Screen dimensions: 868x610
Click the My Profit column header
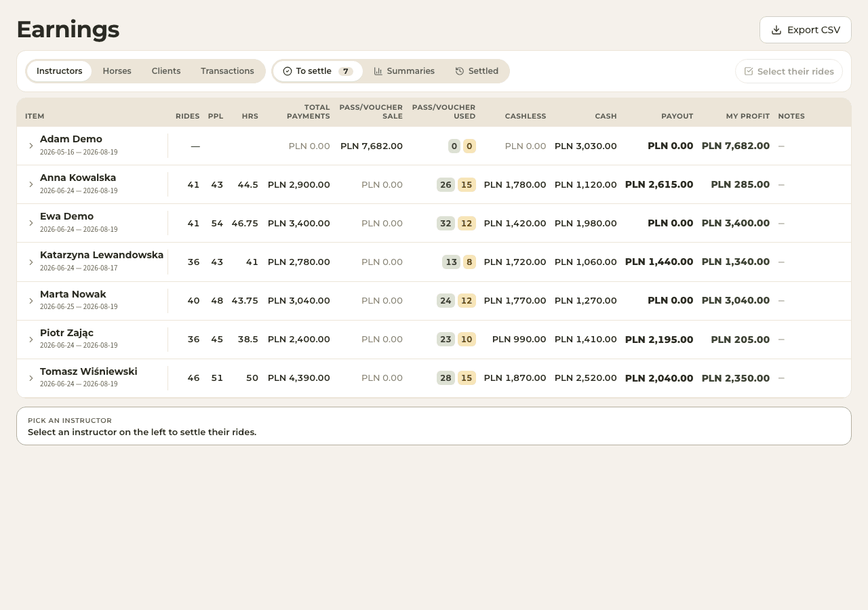(x=748, y=117)
